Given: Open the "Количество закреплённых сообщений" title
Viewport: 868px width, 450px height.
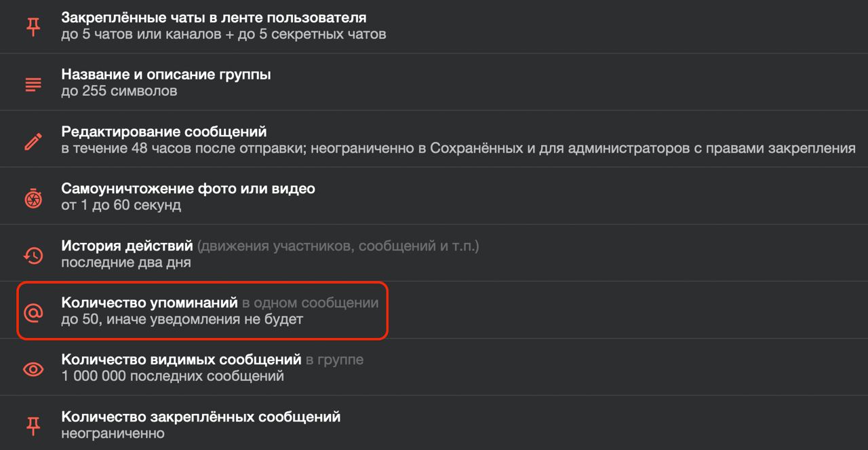Looking at the screenshot, I should point(201,417).
